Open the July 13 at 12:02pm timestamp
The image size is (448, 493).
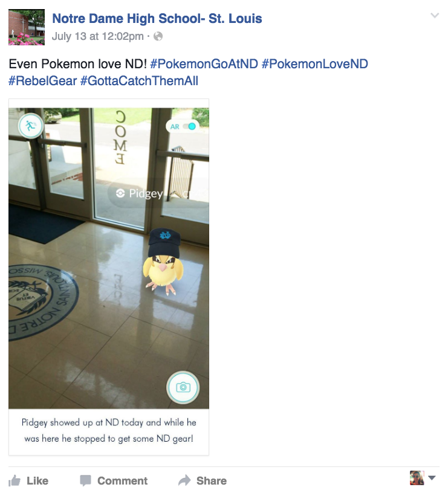pyautogui.click(x=98, y=36)
